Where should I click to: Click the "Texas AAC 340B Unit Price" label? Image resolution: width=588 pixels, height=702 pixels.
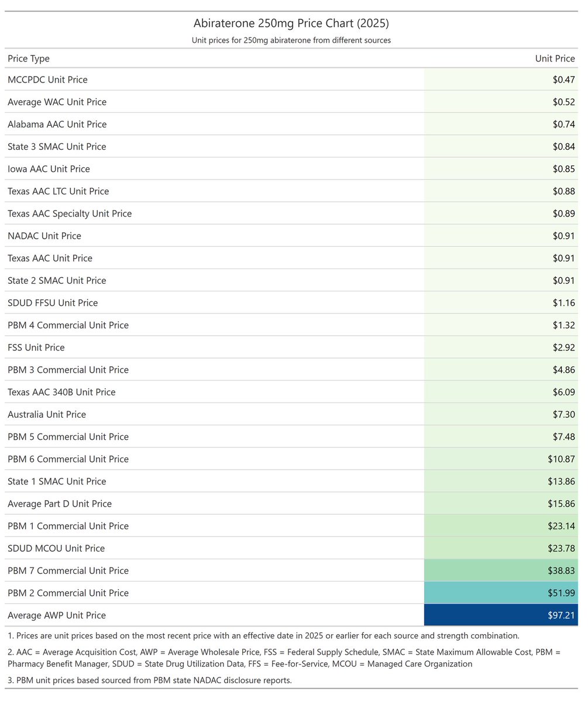point(61,392)
